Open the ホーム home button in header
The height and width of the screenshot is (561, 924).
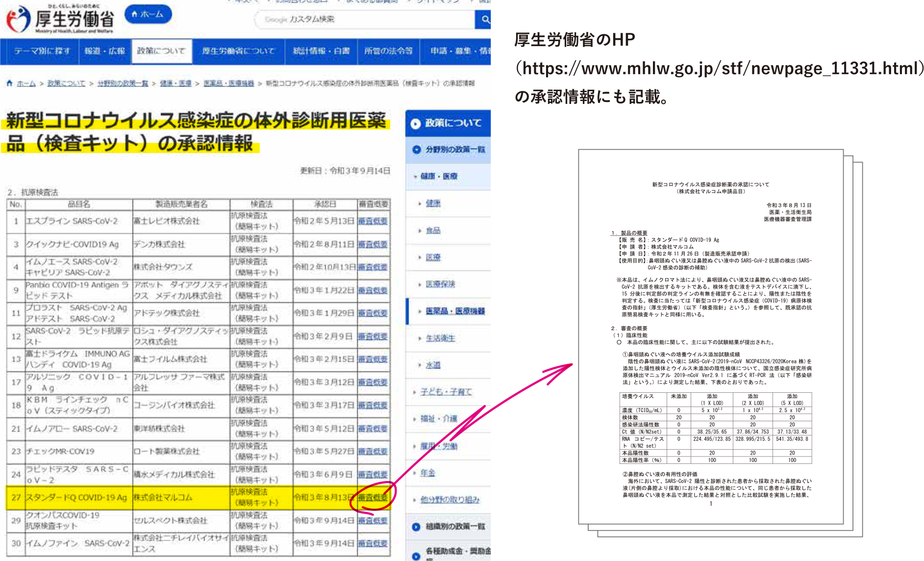tap(148, 14)
